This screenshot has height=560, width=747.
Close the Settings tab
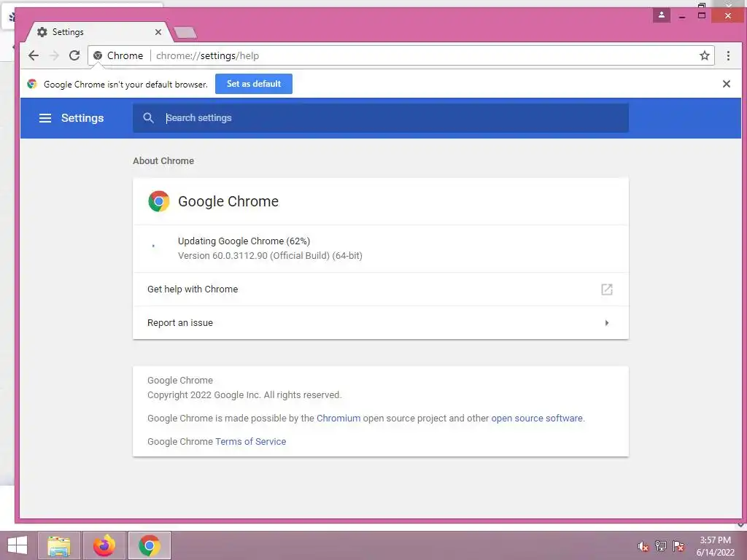pos(158,32)
